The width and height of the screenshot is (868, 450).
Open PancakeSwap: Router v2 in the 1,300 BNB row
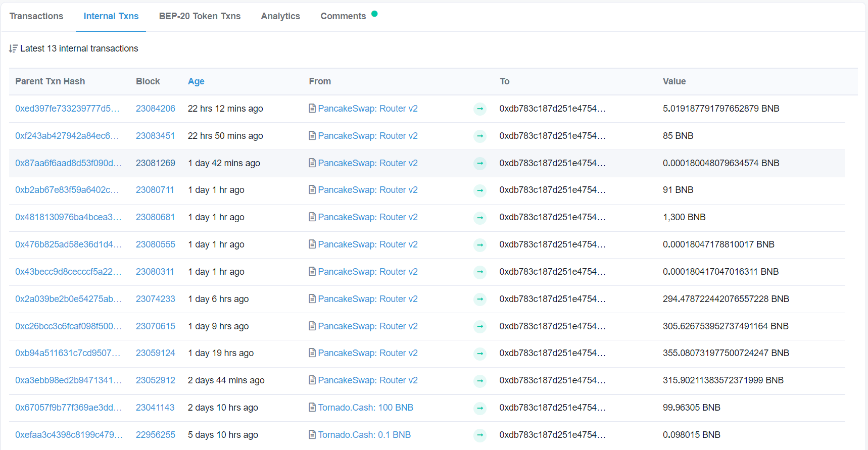click(x=368, y=217)
